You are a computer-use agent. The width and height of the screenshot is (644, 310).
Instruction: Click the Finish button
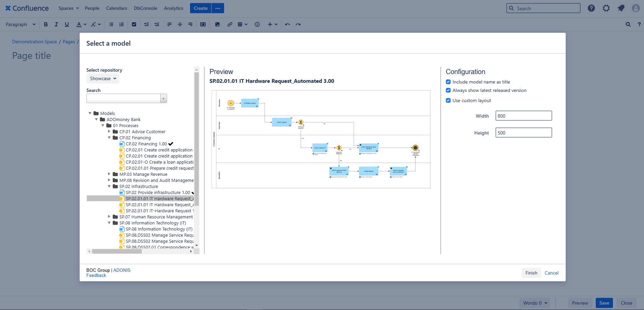[531, 272]
